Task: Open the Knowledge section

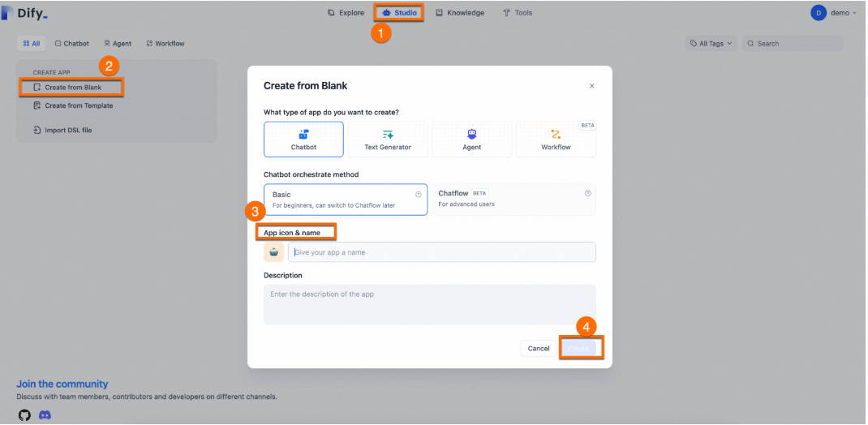Action: tap(459, 13)
